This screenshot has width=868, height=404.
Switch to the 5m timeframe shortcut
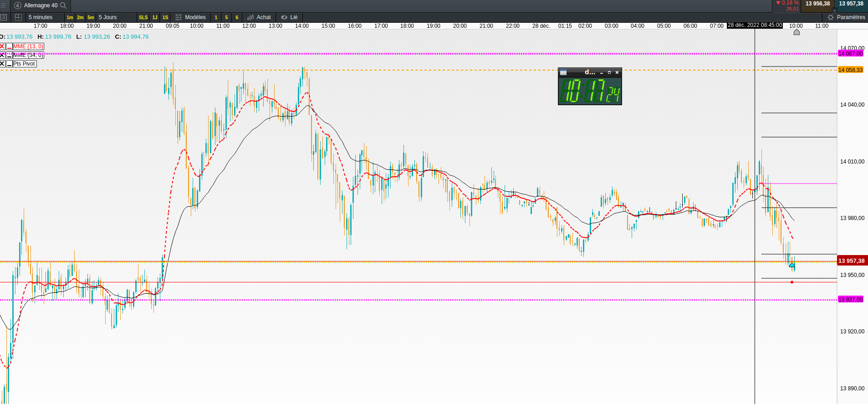click(x=91, y=17)
